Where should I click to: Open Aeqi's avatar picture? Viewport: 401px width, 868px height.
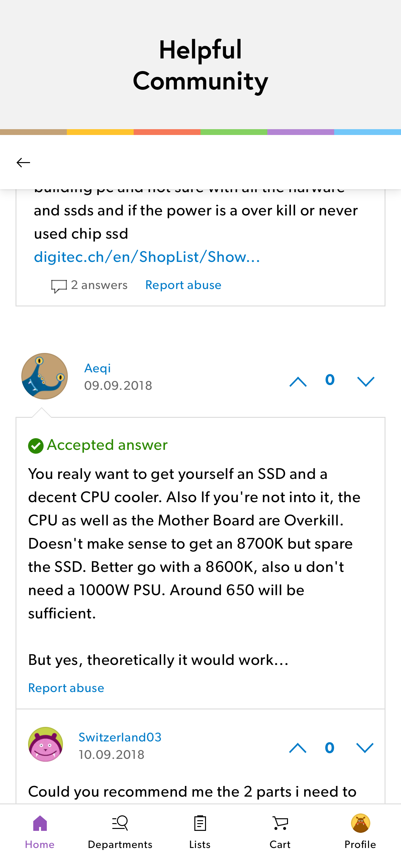45,376
